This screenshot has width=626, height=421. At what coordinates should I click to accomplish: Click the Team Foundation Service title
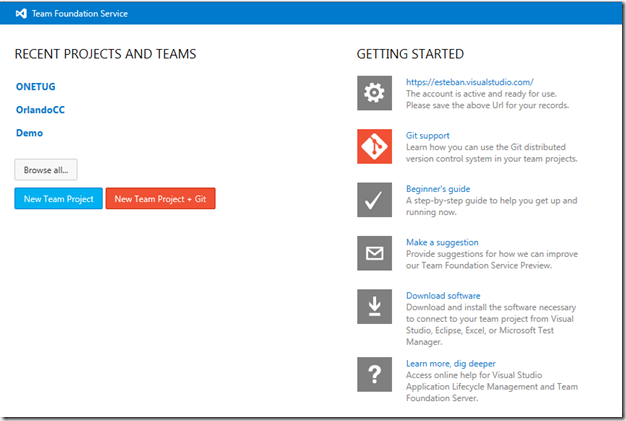[x=78, y=14]
